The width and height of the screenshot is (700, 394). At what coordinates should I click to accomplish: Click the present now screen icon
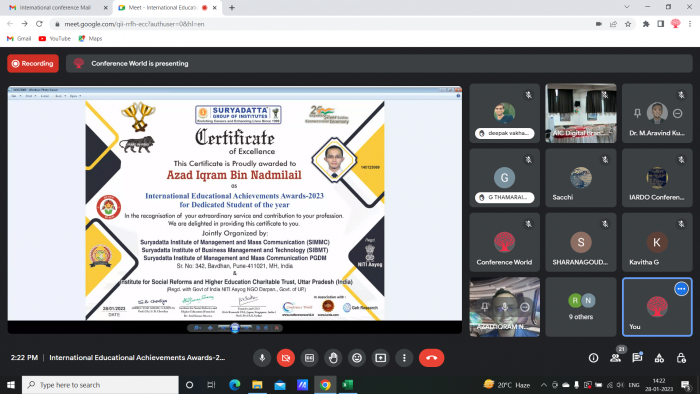(x=380, y=358)
